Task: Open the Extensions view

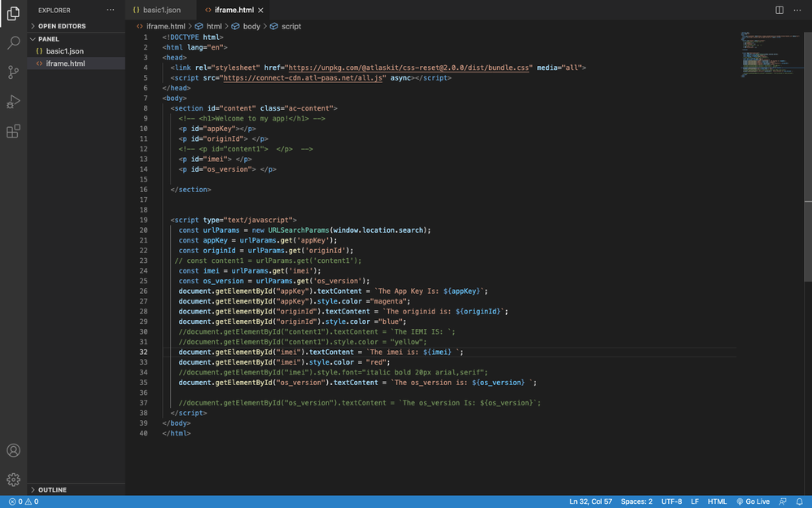Action: [x=12, y=129]
